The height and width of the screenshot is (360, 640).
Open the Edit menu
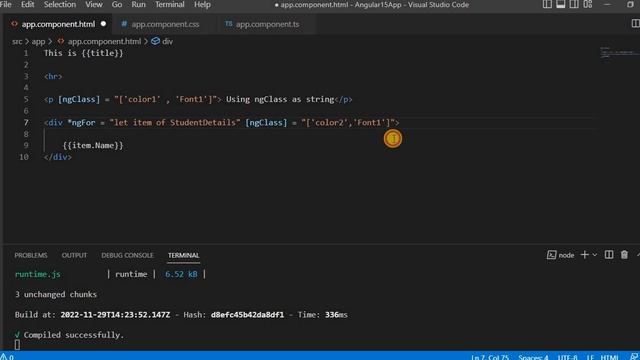click(27, 4)
